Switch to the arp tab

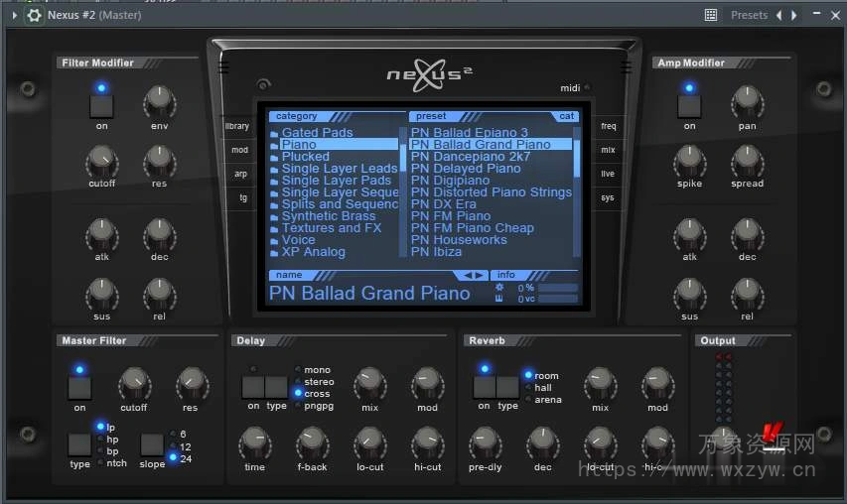[x=240, y=174]
